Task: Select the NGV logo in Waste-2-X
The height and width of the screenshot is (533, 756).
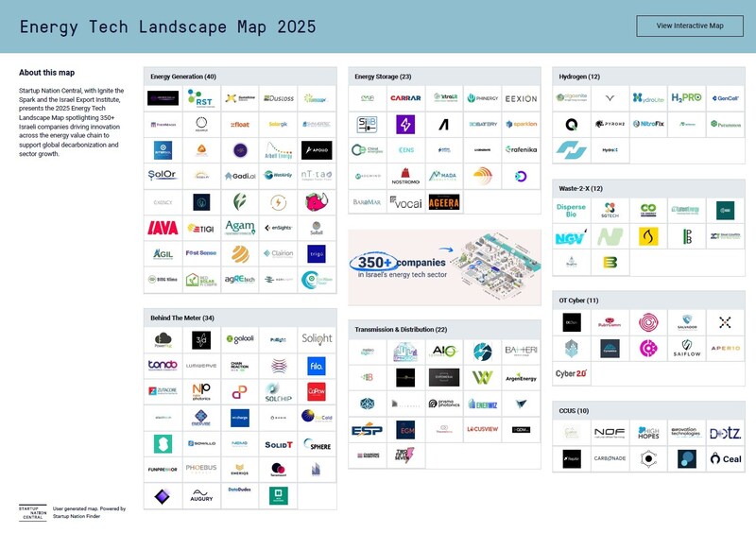Action: coord(572,237)
